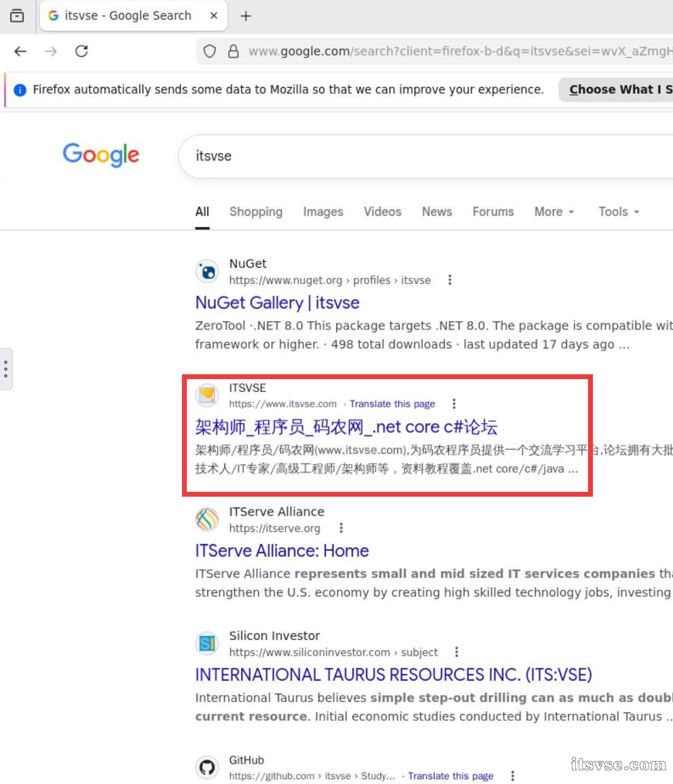The height and width of the screenshot is (784, 673).
Task: Open the Firefox recent browsing (Firefox View) icon
Action: point(17,16)
